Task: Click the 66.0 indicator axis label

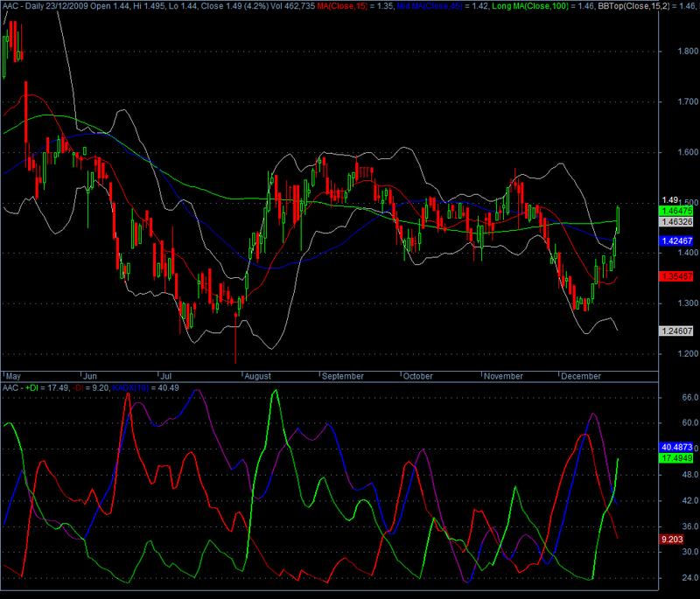Action: point(690,397)
